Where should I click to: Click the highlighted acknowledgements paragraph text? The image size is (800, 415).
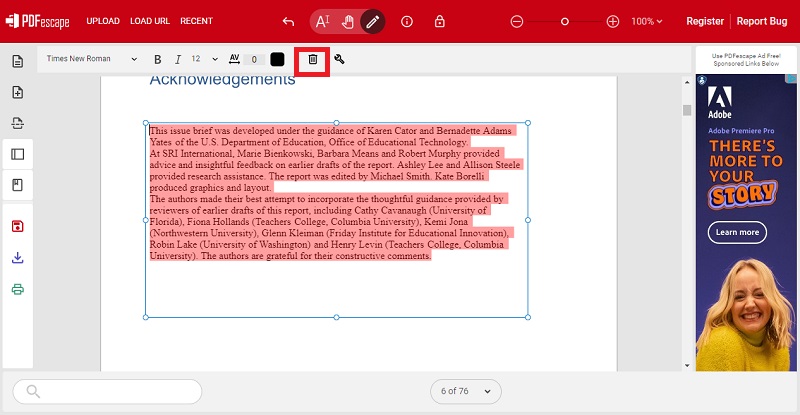click(x=336, y=193)
